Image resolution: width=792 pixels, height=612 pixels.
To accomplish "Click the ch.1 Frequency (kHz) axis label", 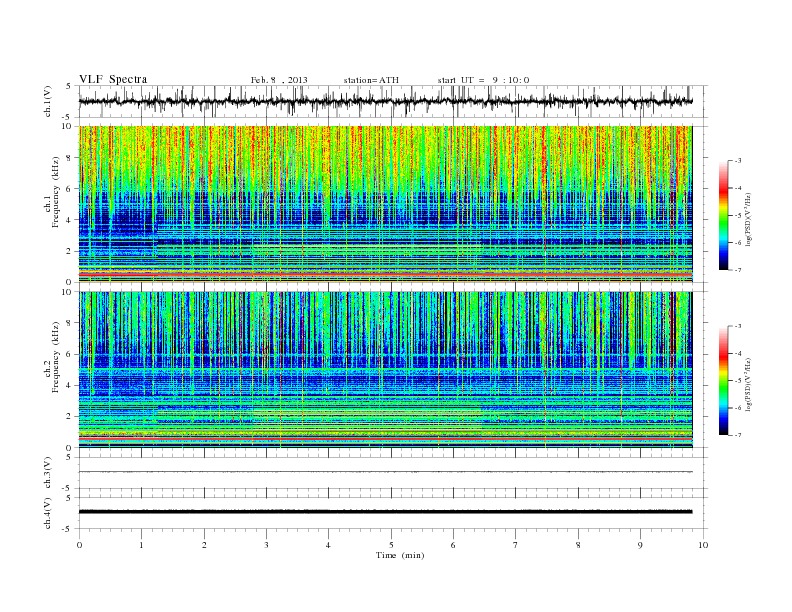I will [x=52, y=192].
